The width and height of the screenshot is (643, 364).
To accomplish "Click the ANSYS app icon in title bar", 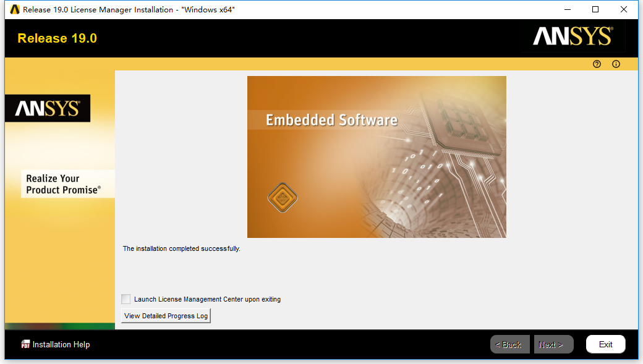I will (x=15, y=9).
